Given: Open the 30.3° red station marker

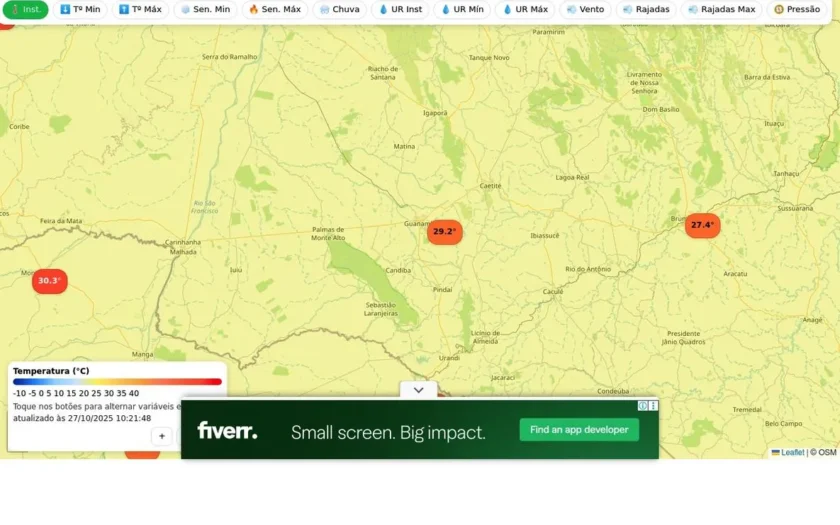Looking at the screenshot, I should [49, 281].
